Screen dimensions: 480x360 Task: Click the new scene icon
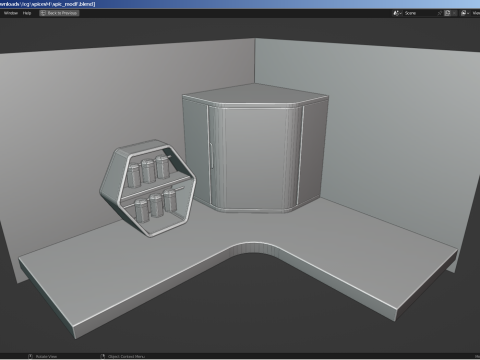(448, 13)
